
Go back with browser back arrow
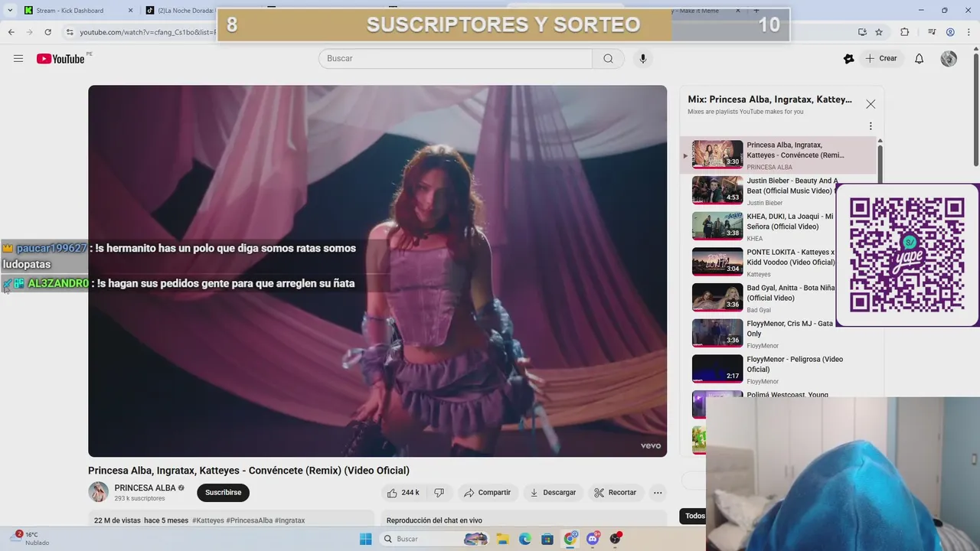point(11,32)
